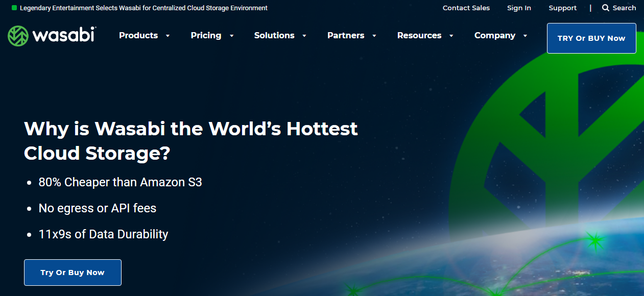
Task: Open the Pricing menu
Action: pos(206,35)
